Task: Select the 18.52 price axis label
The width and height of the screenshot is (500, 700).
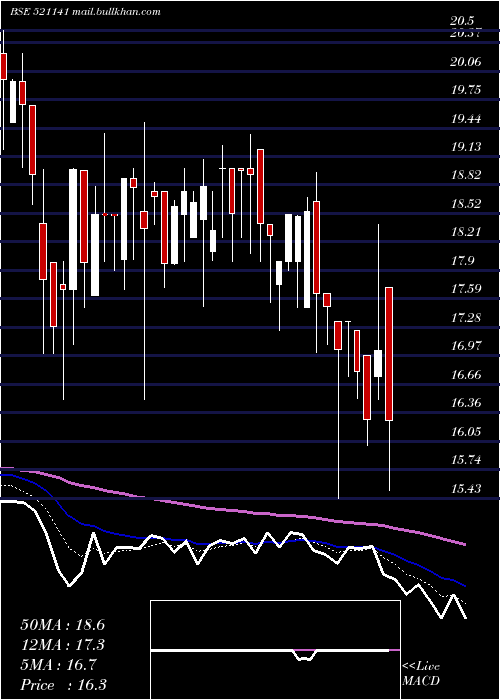Action: point(466,204)
